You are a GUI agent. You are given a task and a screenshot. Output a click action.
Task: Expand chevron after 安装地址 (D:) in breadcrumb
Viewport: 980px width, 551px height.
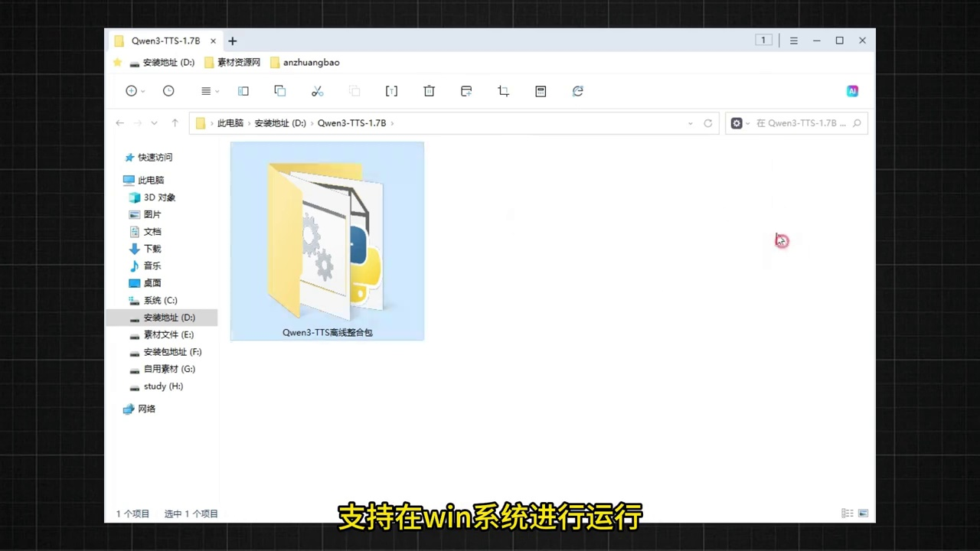[312, 123]
